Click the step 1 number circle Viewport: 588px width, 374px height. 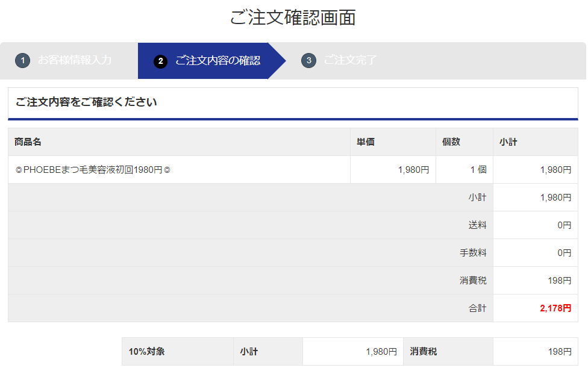point(22,60)
